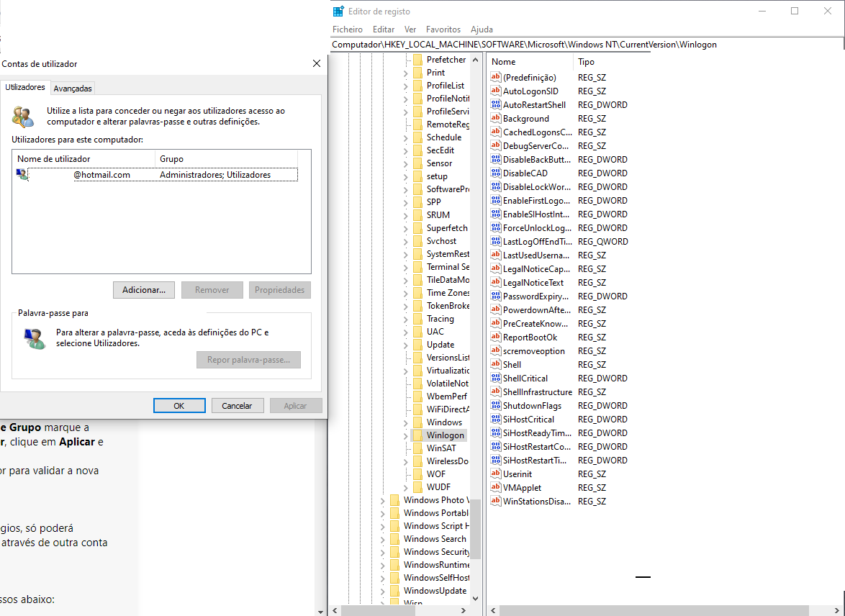
Task: Click the scremoveoption value icon
Action: (x=496, y=351)
